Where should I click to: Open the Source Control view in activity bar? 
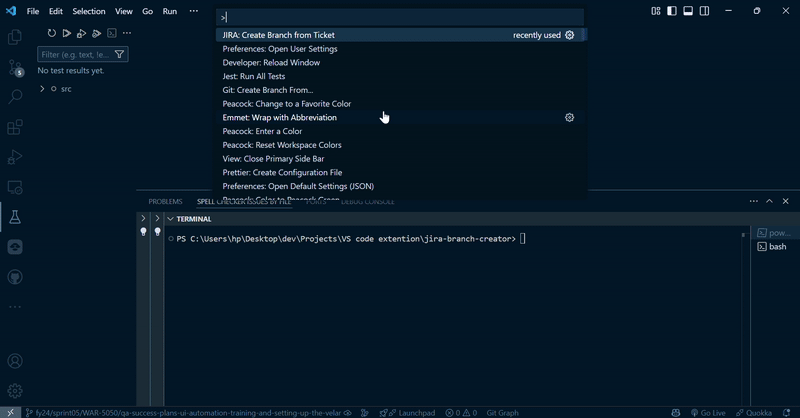[15, 67]
